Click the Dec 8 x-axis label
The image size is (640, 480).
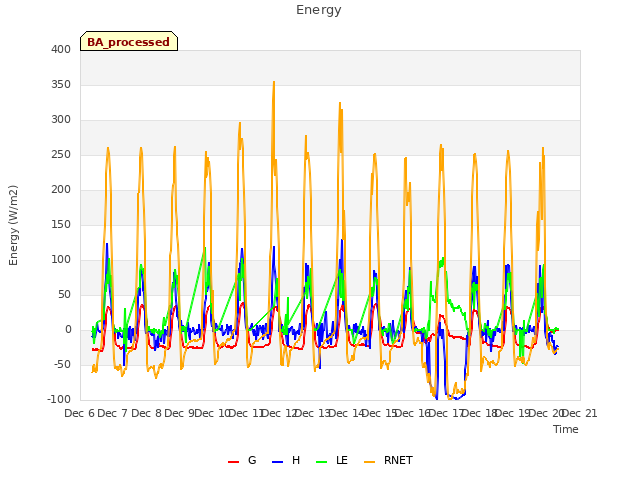tap(146, 413)
